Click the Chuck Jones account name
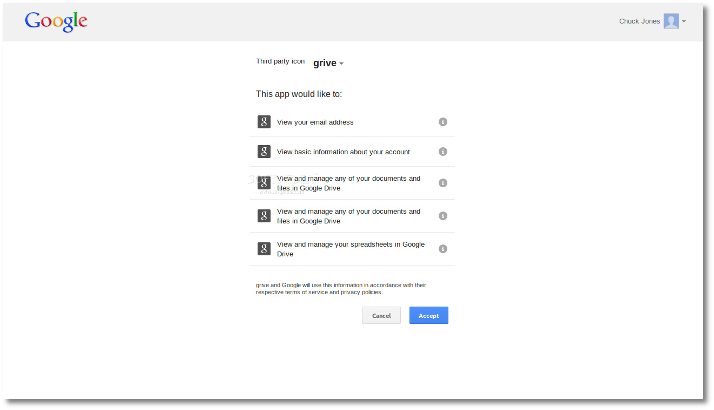This screenshot has height=410, width=714. pyautogui.click(x=639, y=21)
